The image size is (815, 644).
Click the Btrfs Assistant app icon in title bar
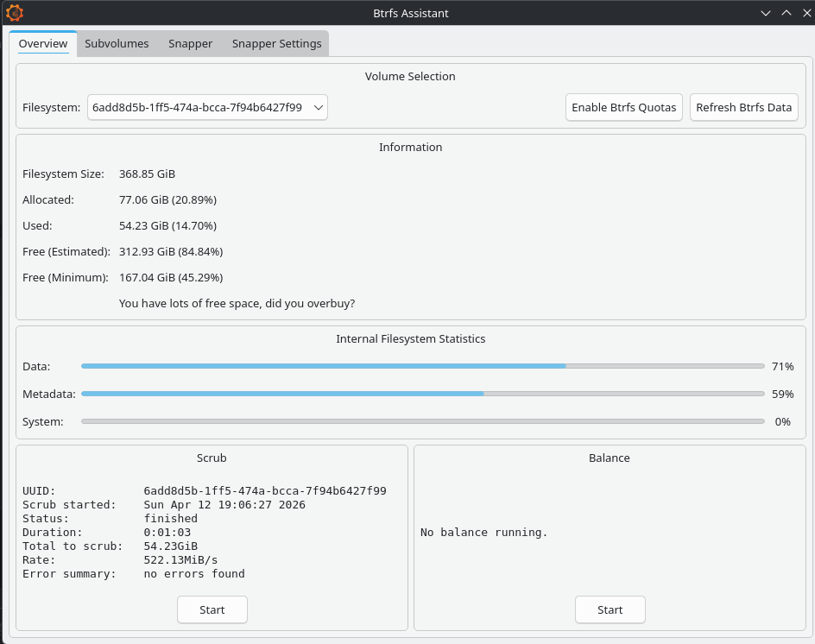pyautogui.click(x=15, y=12)
